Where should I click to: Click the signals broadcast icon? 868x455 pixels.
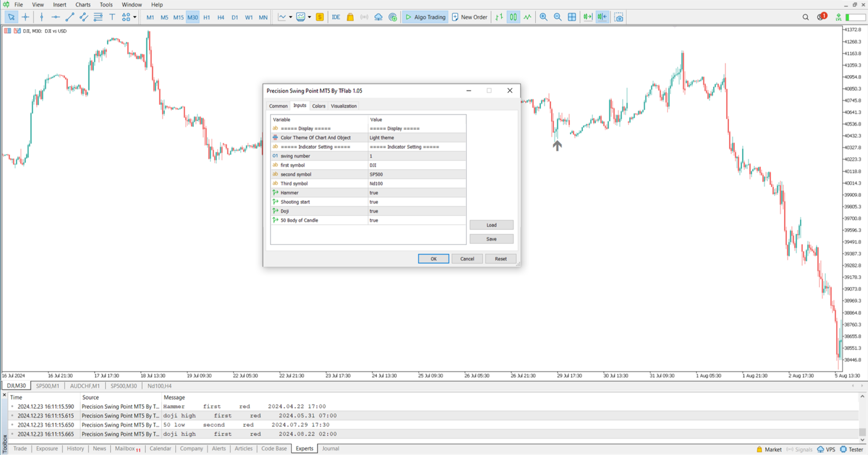point(364,17)
